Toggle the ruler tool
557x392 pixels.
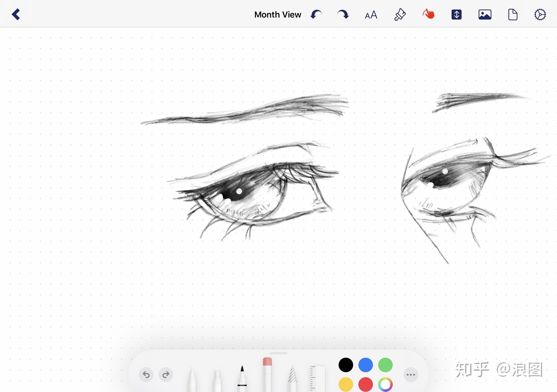[318, 379]
